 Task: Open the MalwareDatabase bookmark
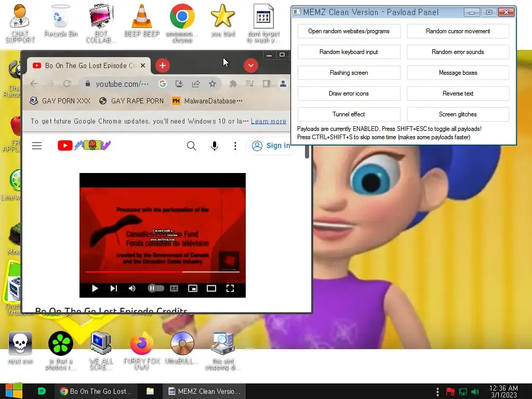pyautogui.click(x=207, y=101)
